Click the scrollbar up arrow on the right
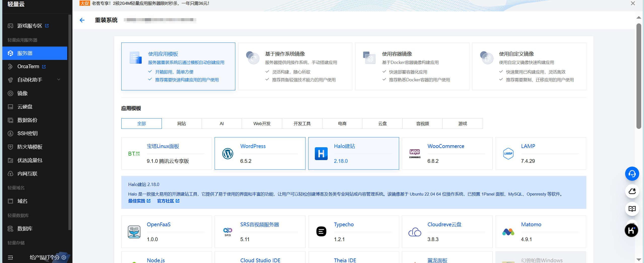 click(639, 18)
